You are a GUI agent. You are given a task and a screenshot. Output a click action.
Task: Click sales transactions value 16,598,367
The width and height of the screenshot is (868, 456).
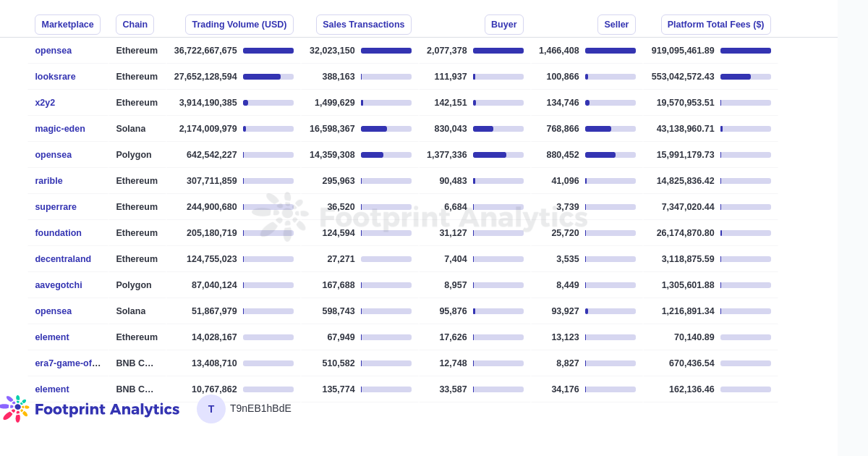[332, 129]
